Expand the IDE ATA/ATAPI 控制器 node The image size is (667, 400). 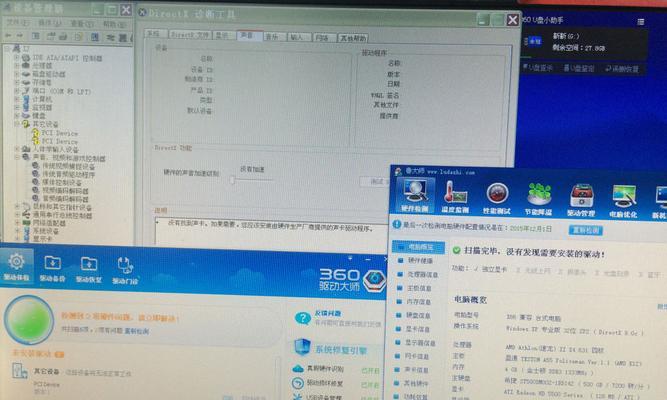click(17, 57)
